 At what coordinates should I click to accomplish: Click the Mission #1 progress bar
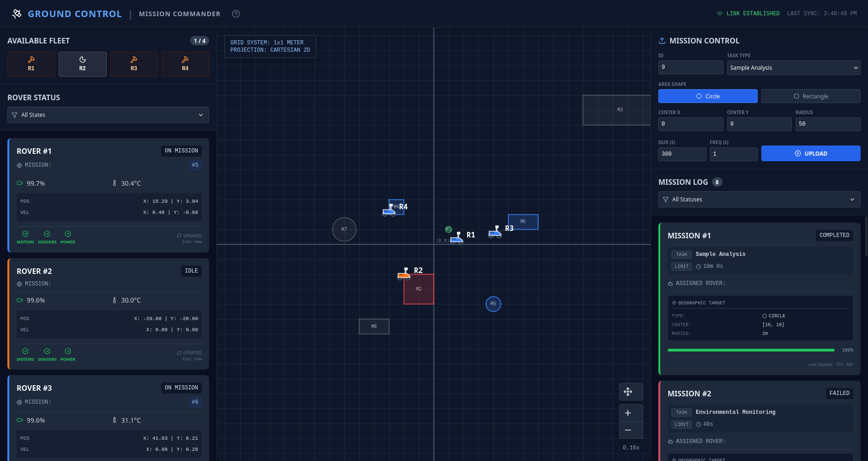751,350
